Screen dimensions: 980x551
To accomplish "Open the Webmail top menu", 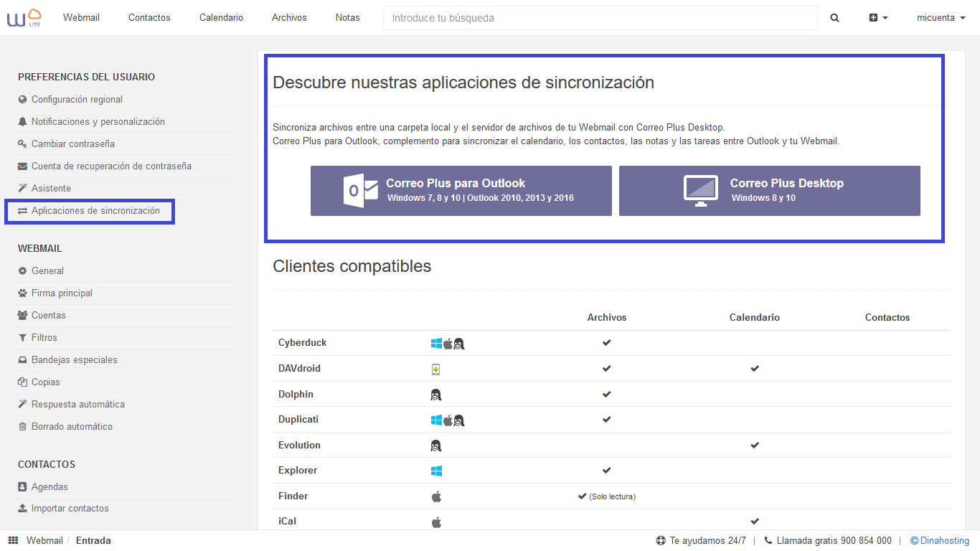I will point(81,18).
